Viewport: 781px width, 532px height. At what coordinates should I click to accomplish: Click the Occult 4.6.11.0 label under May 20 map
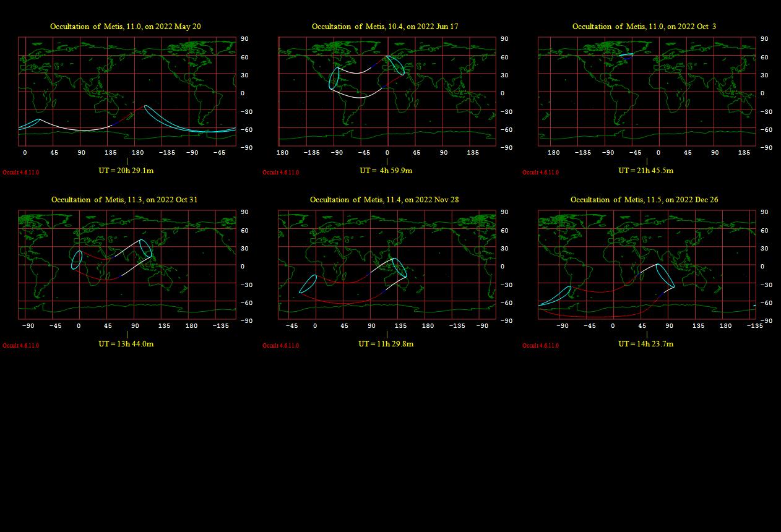[20, 173]
